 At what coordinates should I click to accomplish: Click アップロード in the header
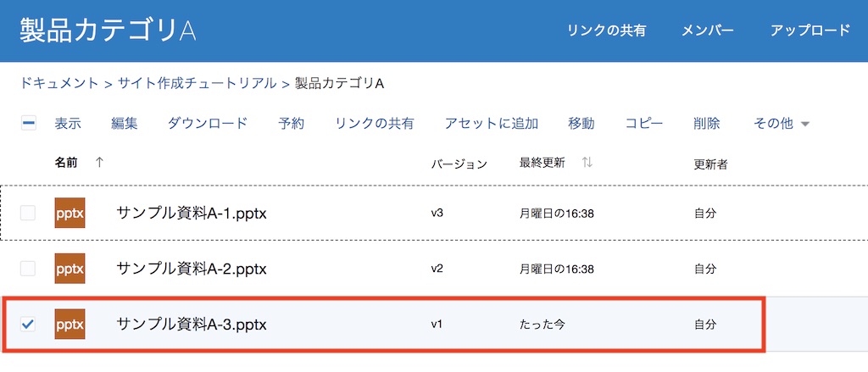[810, 31]
